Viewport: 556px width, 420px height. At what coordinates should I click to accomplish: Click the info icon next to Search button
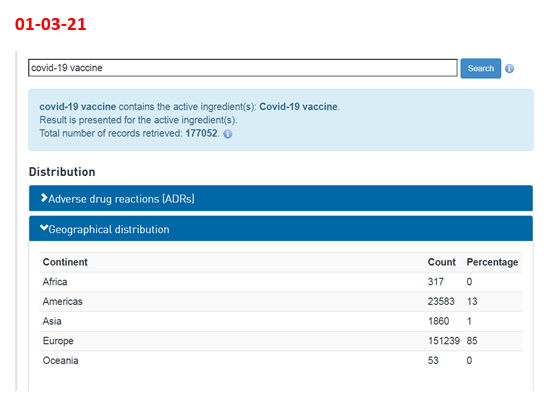[510, 68]
